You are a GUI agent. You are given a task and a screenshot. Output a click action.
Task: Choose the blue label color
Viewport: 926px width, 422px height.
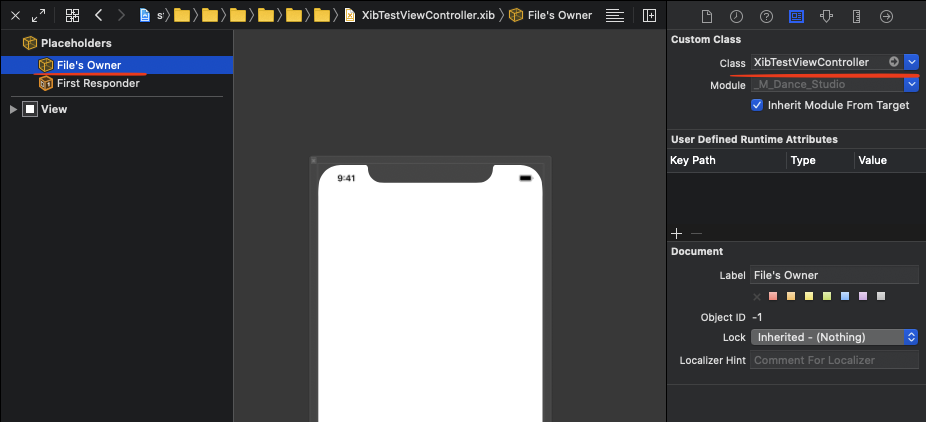[x=845, y=296]
